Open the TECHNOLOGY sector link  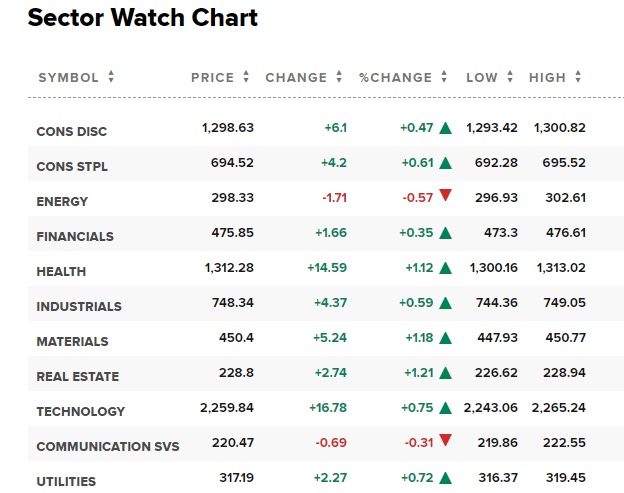point(81,411)
